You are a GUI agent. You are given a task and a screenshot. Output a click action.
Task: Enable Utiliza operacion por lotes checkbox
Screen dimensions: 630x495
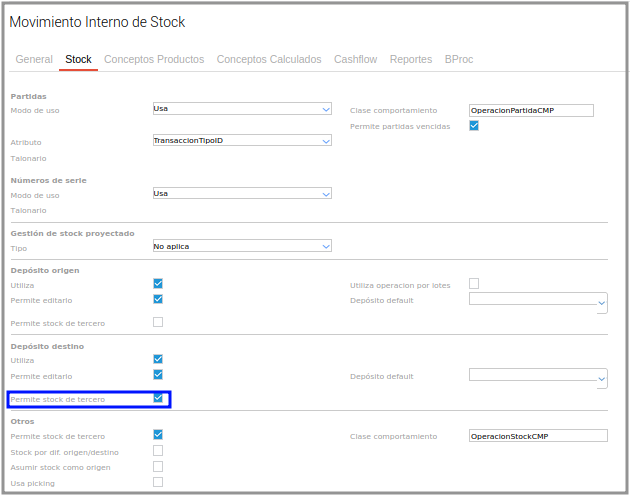[x=474, y=284]
